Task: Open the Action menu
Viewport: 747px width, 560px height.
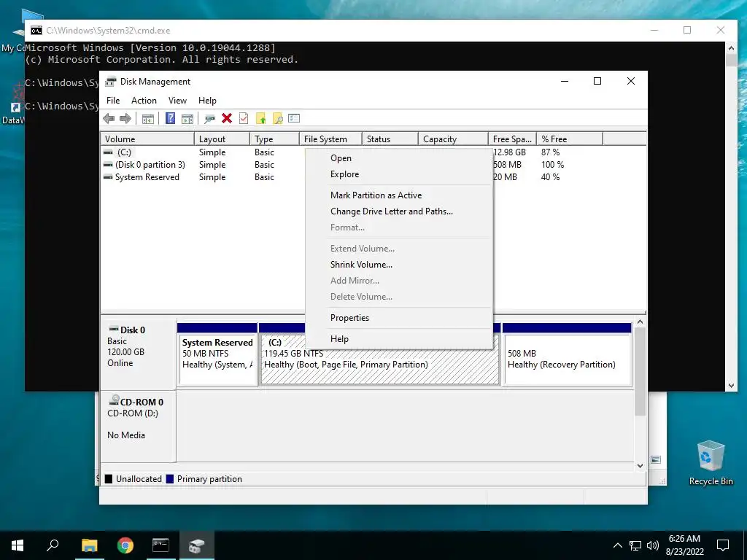Action: [x=144, y=101]
